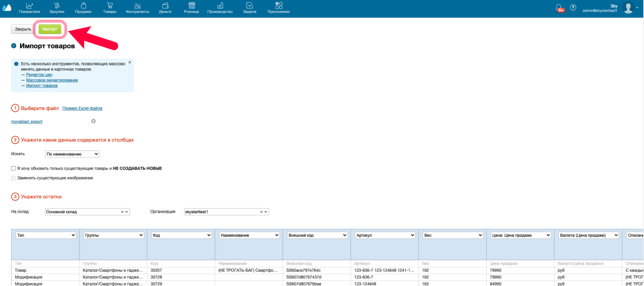Select the code cell 30729

(x=181, y=284)
